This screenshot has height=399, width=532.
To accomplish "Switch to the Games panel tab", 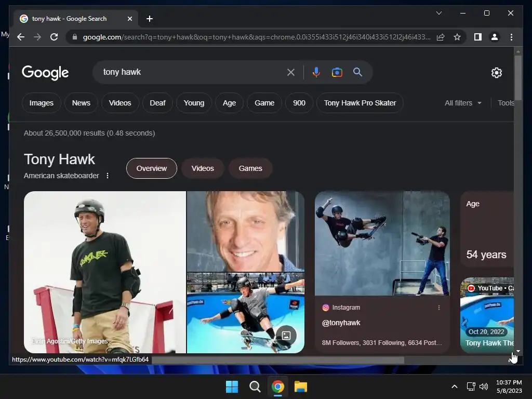I will tap(250, 168).
